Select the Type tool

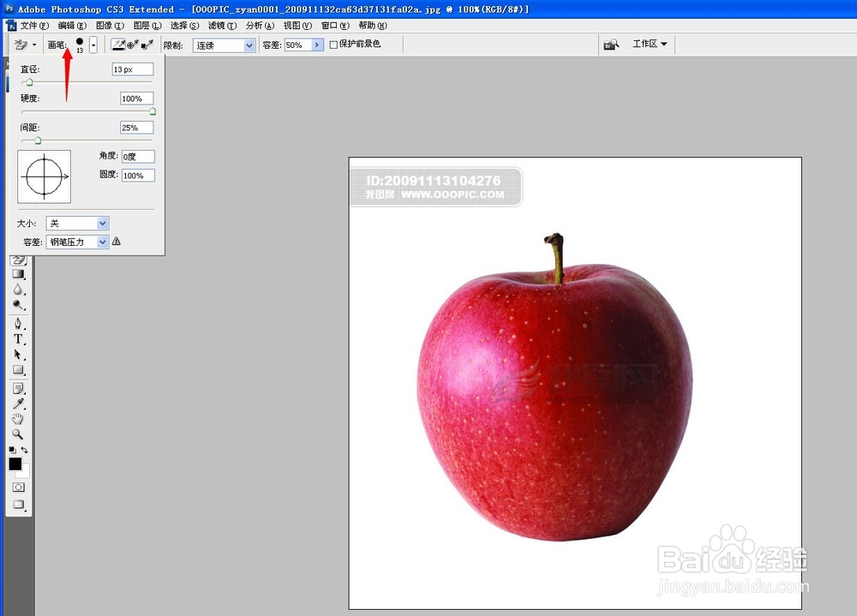click(18, 339)
